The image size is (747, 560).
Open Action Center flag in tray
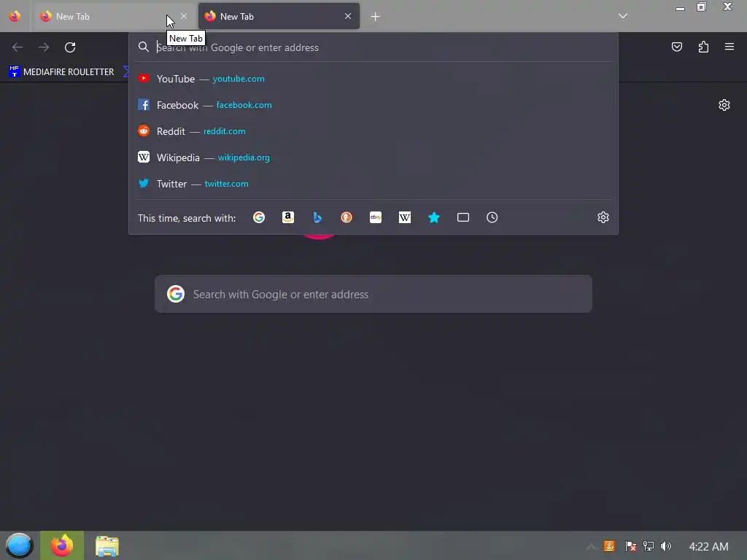630,546
